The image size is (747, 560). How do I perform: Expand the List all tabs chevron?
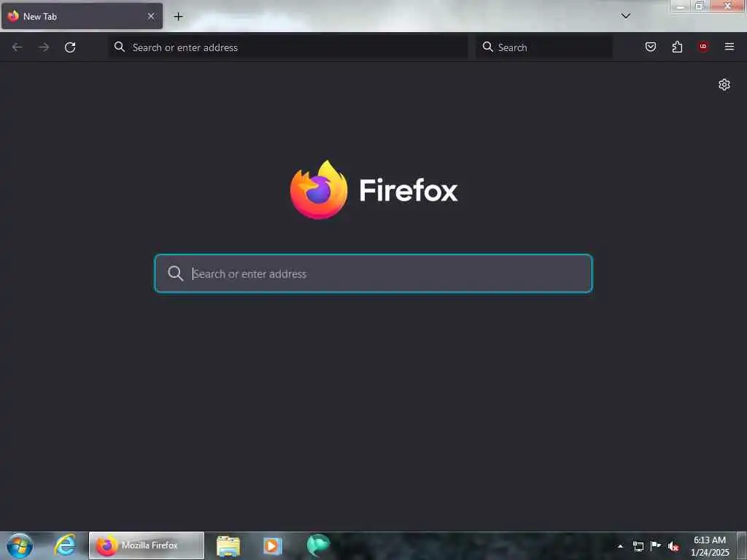(625, 16)
